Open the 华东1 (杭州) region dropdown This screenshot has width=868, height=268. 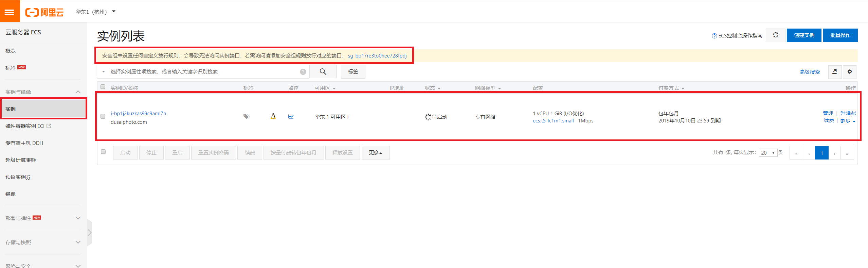tap(95, 12)
